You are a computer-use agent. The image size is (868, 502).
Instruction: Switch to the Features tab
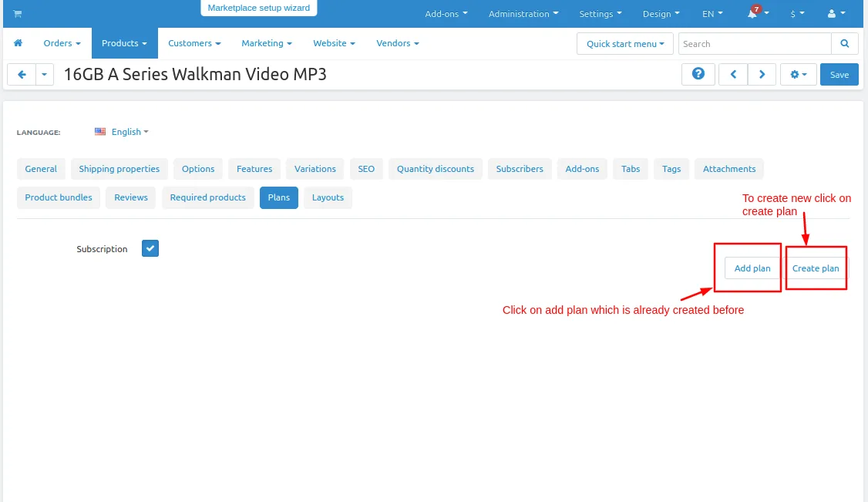254,169
